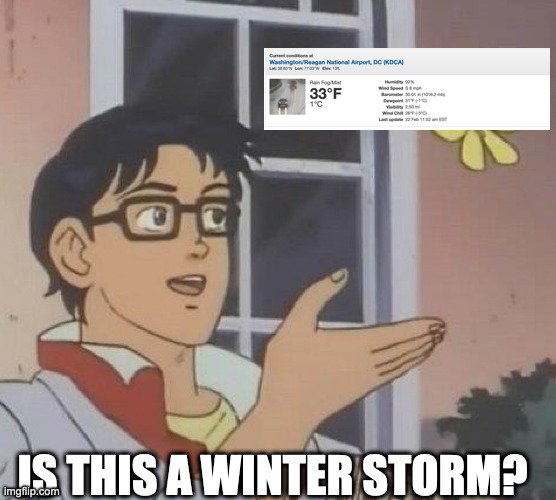
Task: Click the imgflip.com watermark
Action: [31, 491]
